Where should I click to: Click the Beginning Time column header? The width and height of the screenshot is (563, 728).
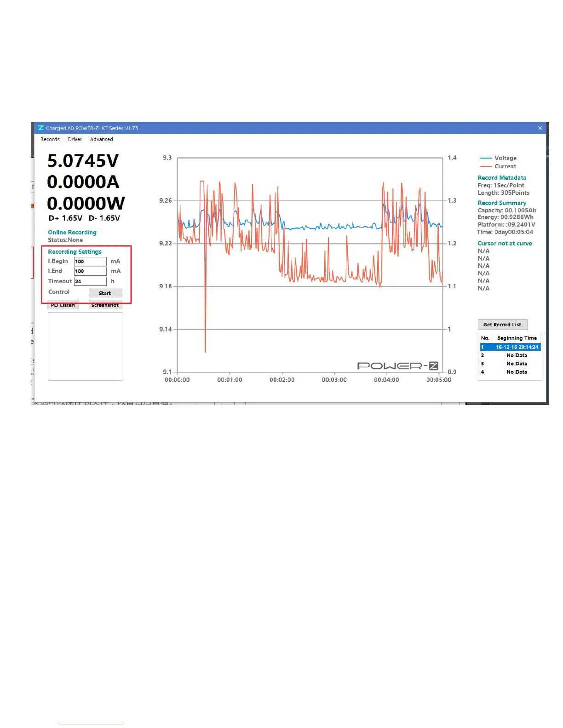[x=517, y=338]
